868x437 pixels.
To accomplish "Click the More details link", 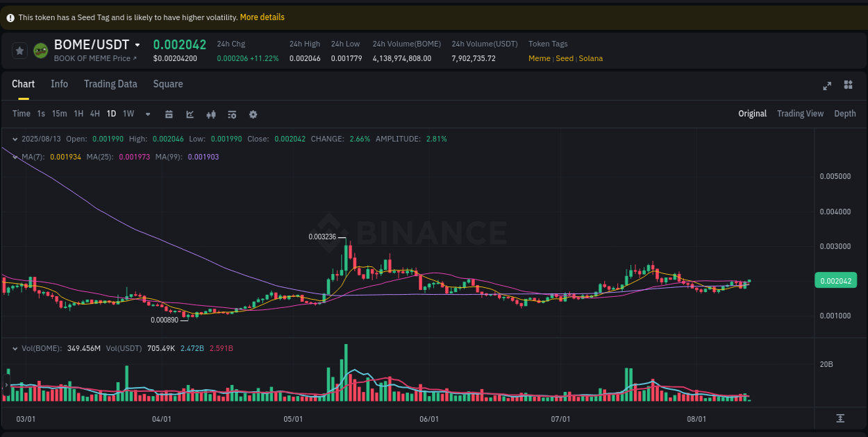I will [262, 17].
